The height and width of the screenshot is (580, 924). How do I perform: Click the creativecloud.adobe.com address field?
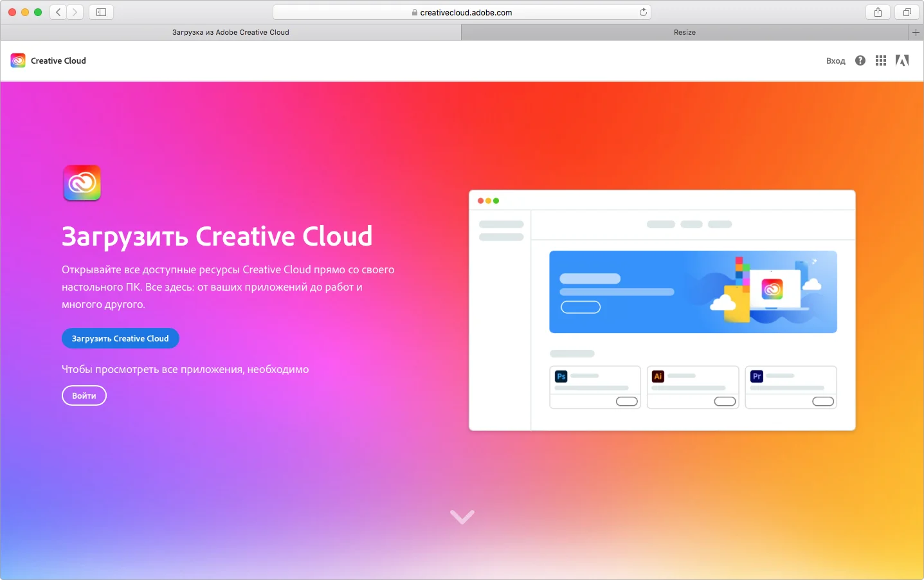point(462,12)
